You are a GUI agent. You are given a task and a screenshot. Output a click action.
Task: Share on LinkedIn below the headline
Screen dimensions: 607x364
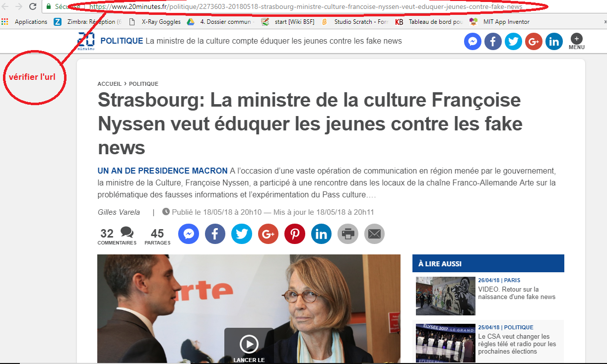tap(321, 234)
